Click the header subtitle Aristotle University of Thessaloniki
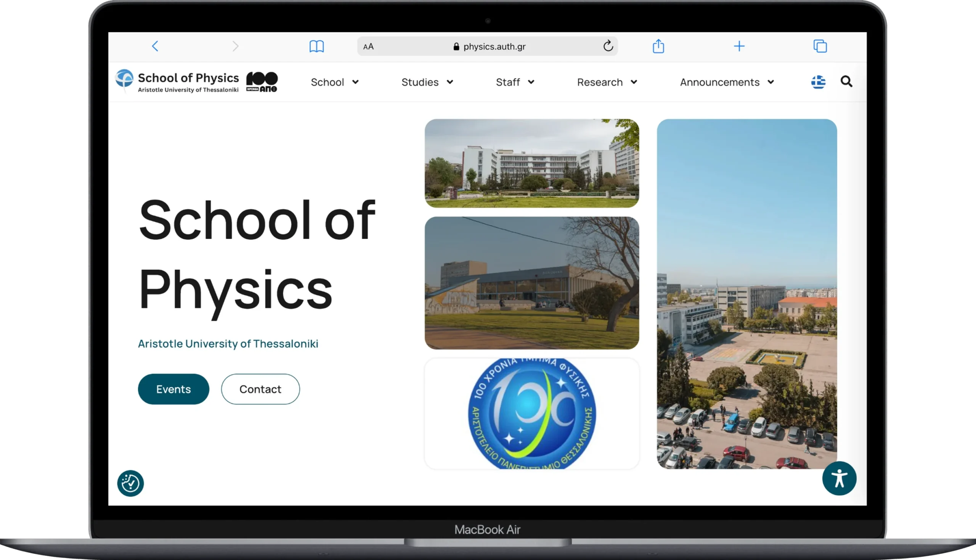Image resolution: width=976 pixels, height=560 pixels. [x=188, y=90]
